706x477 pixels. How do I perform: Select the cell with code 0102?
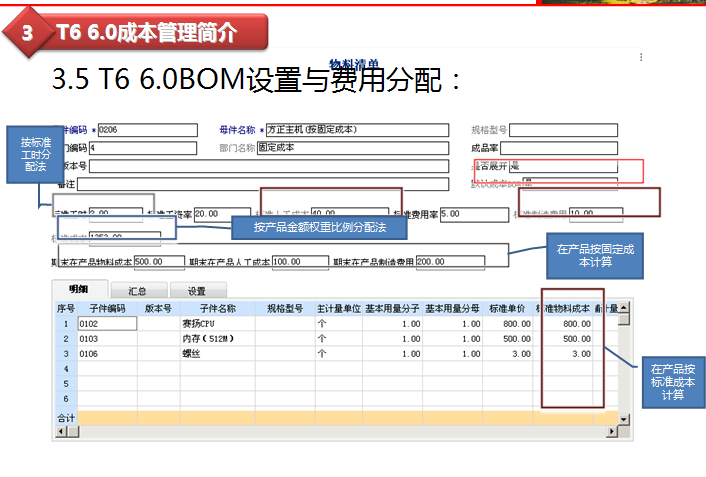[x=107, y=324]
